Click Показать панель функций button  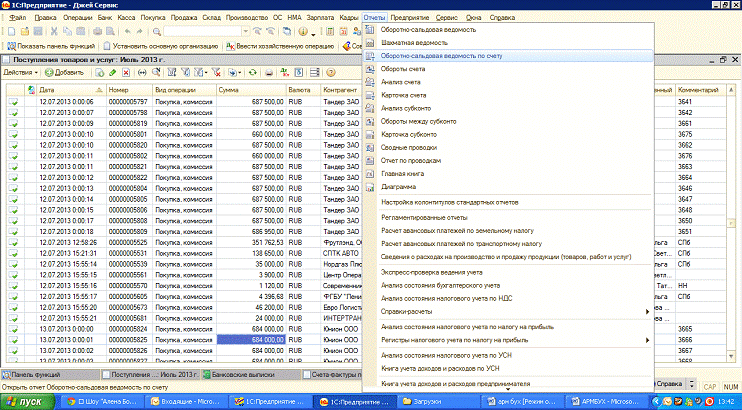pyautogui.click(x=52, y=46)
